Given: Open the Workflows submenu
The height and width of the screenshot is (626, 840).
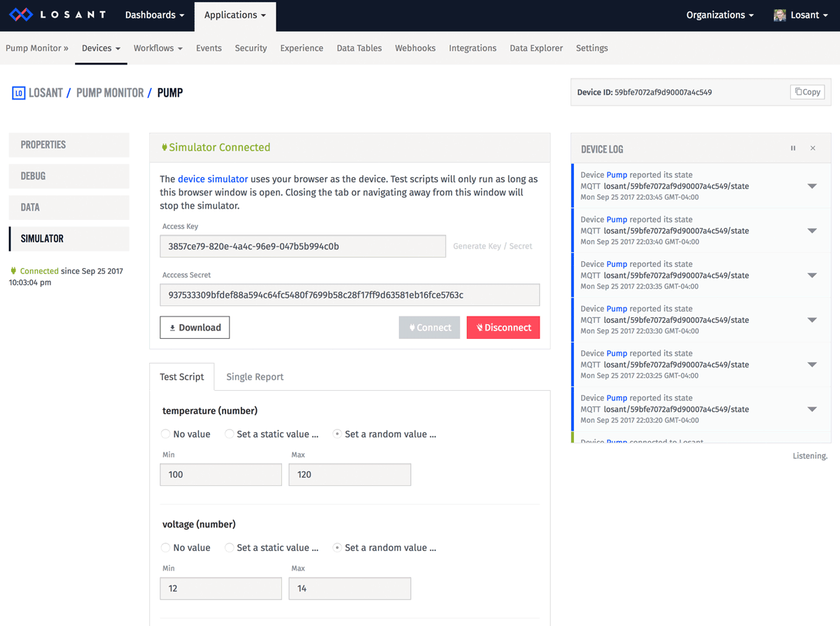Looking at the screenshot, I should (158, 48).
